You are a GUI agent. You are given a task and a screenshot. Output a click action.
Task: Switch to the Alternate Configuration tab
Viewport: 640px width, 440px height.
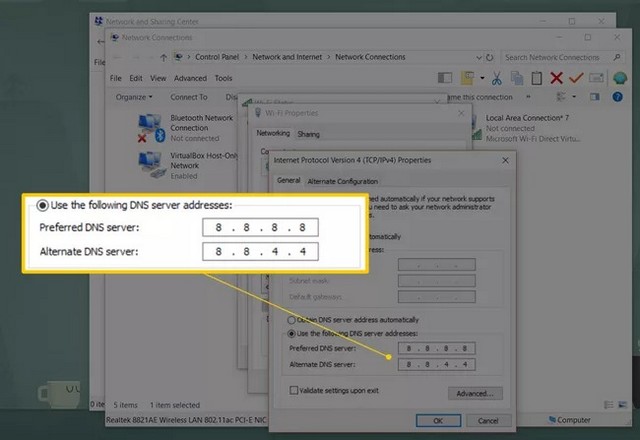[342, 181]
